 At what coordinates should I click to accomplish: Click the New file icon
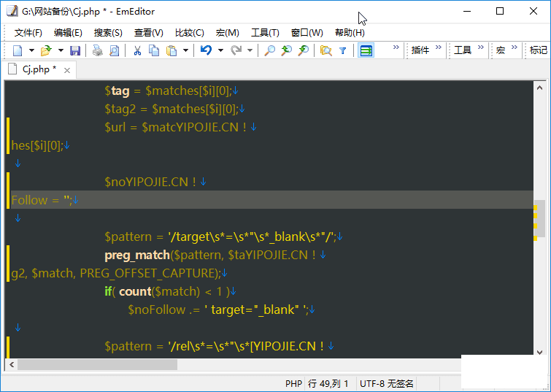pyautogui.click(x=18, y=50)
